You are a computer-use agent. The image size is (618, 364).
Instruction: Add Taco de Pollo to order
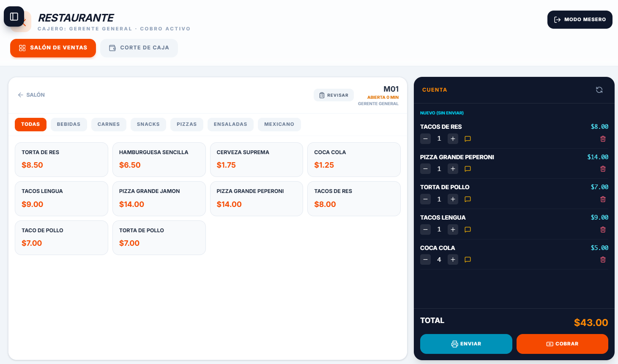coord(61,238)
